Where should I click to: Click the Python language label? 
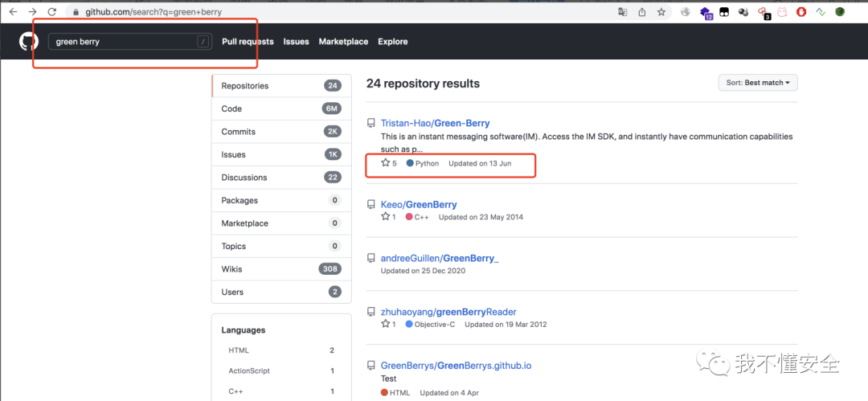pos(427,163)
